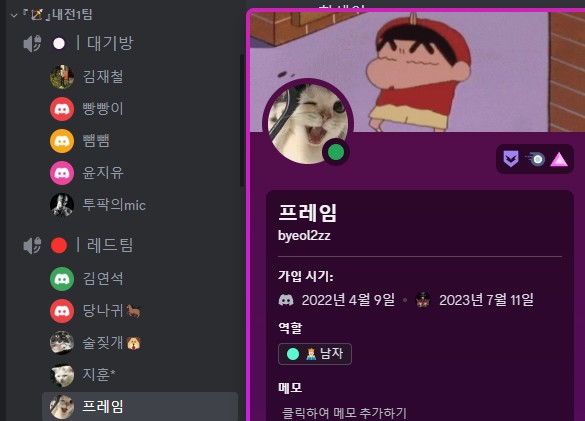The width and height of the screenshot is (585, 421).
Task: Click 지훈* cat avatar
Action: pyautogui.click(x=62, y=375)
